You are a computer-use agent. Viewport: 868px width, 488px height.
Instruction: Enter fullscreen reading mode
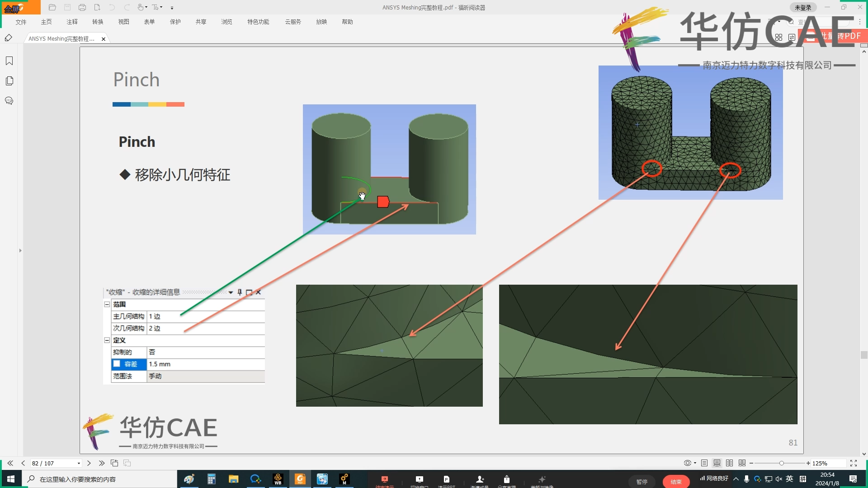coord(854,463)
